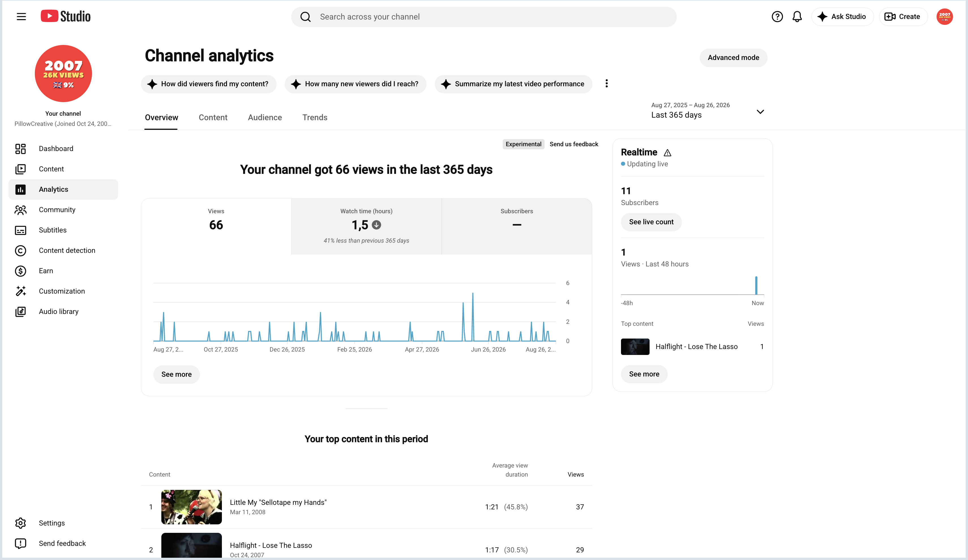
Task: Click the Community people icon
Action: [x=20, y=210]
